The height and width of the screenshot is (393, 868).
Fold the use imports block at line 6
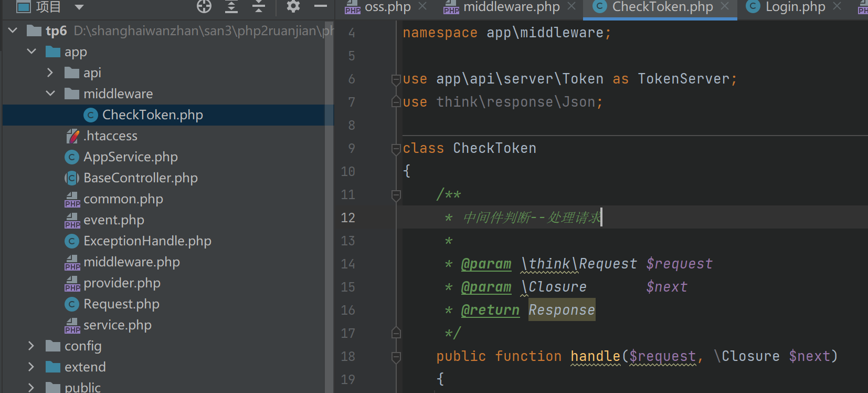point(396,79)
